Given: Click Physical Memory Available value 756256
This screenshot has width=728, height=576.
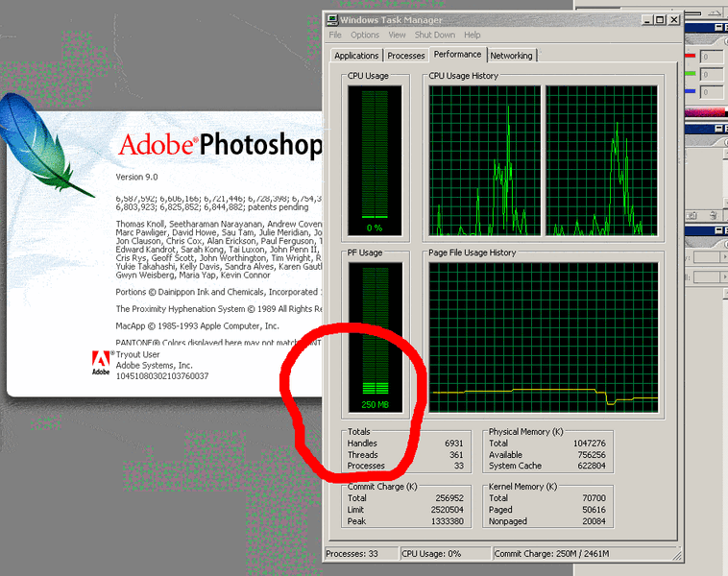Looking at the screenshot, I should (x=592, y=455).
